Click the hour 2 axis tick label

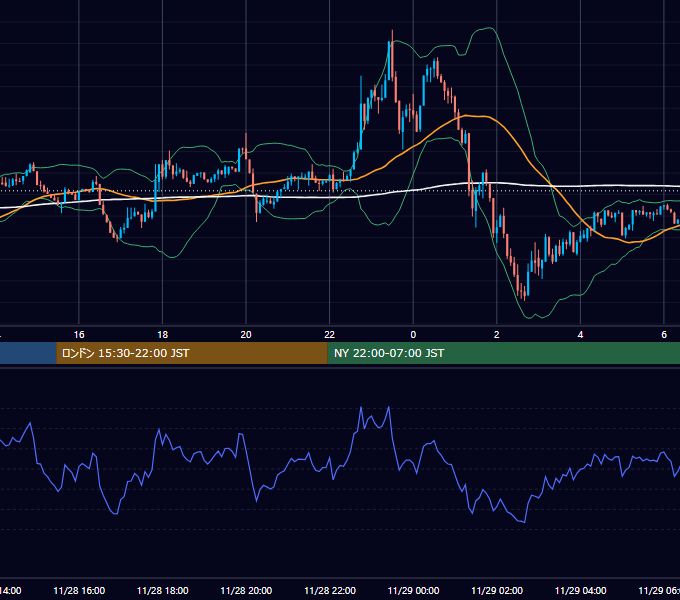[497, 335]
